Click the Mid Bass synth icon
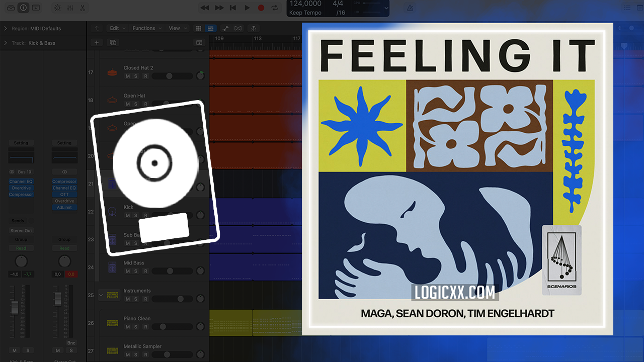The height and width of the screenshot is (362, 644). tap(113, 267)
